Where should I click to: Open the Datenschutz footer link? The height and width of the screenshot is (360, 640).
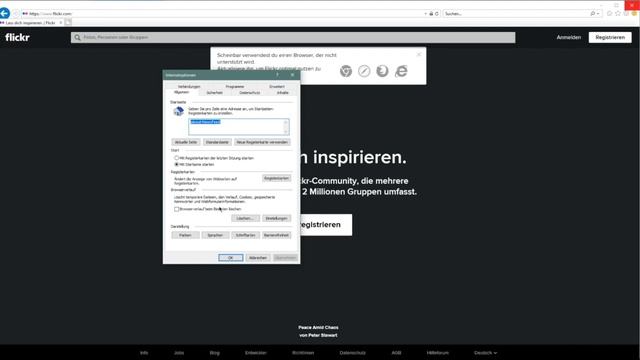pos(353,353)
